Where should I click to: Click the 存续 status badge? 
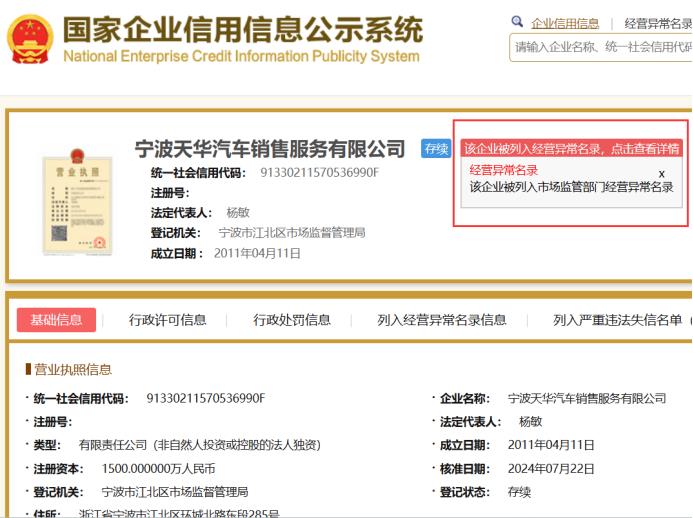click(436, 149)
